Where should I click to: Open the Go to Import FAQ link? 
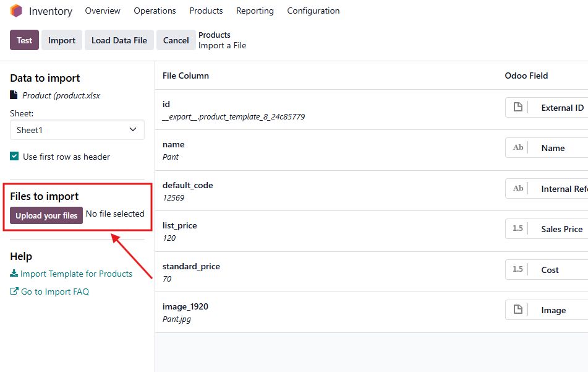pyautogui.click(x=55, y=292)
